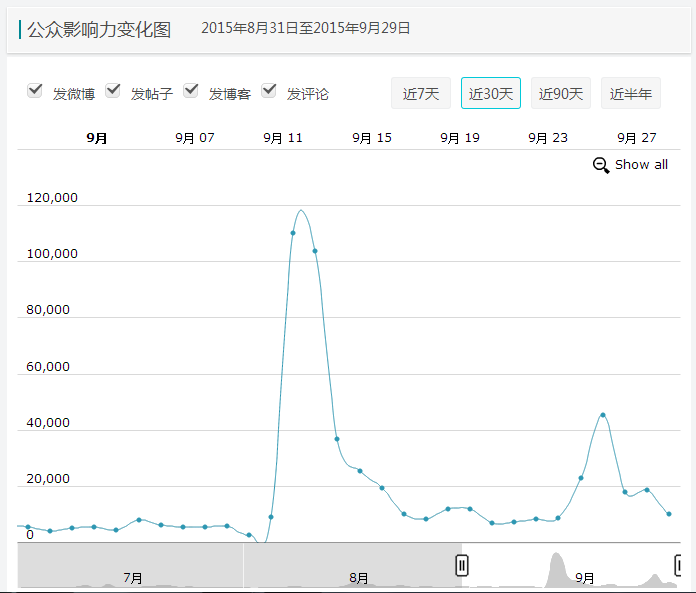Switch to the 近90天 range
This screenshot has height=593, width=696.
[561, 93]
